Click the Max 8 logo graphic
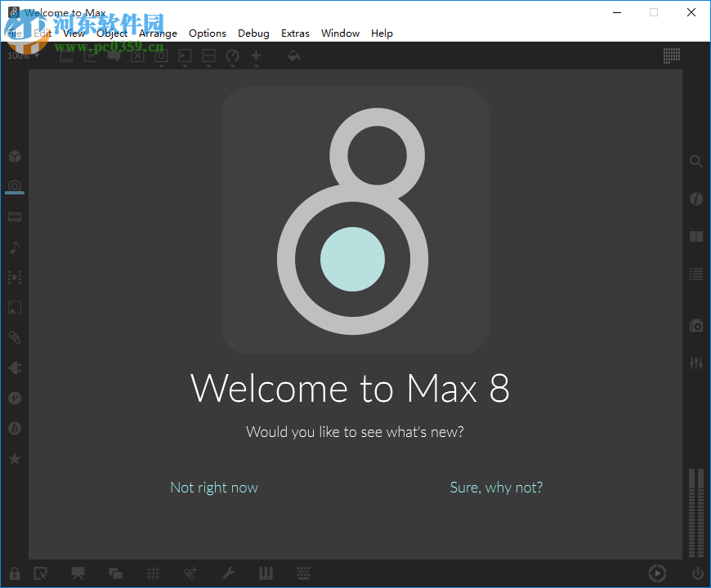 click(355, 219)
